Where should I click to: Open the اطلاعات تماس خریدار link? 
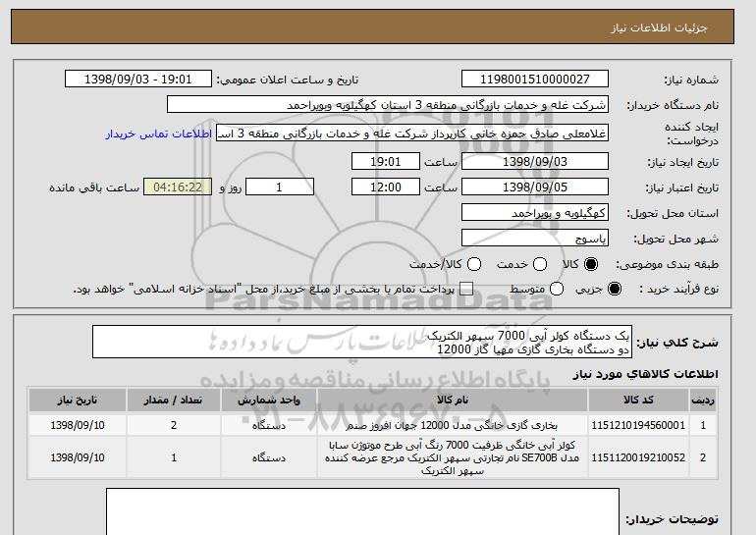(159, 134)
